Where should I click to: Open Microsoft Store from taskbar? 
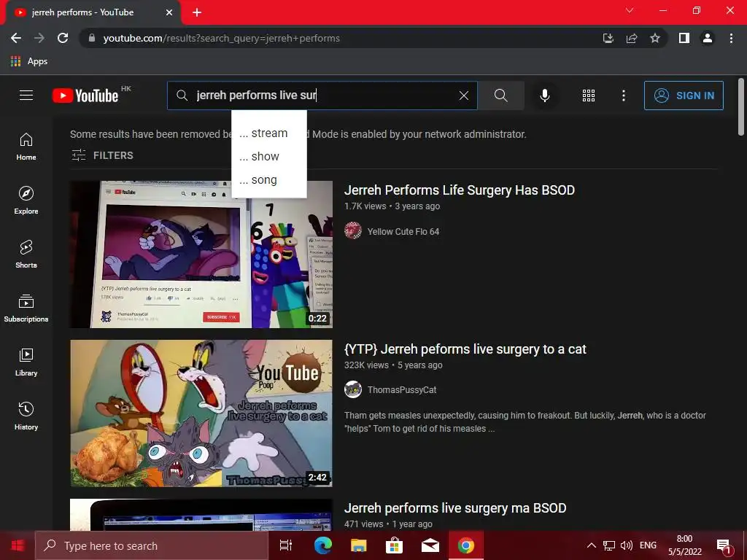394,545
